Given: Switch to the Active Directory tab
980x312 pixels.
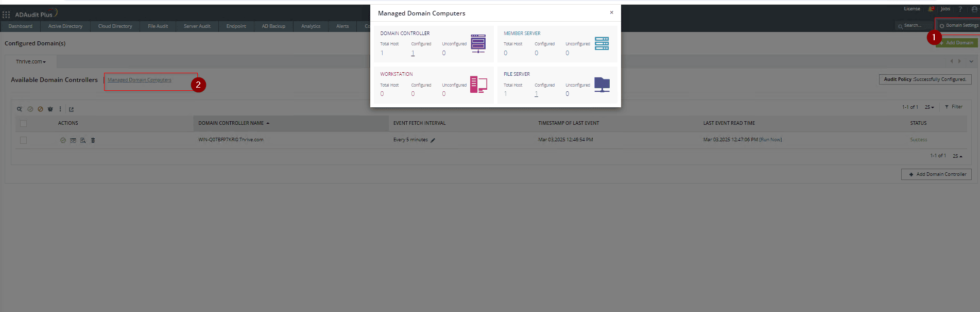Looking at the screenshot, I should [65, 26].
